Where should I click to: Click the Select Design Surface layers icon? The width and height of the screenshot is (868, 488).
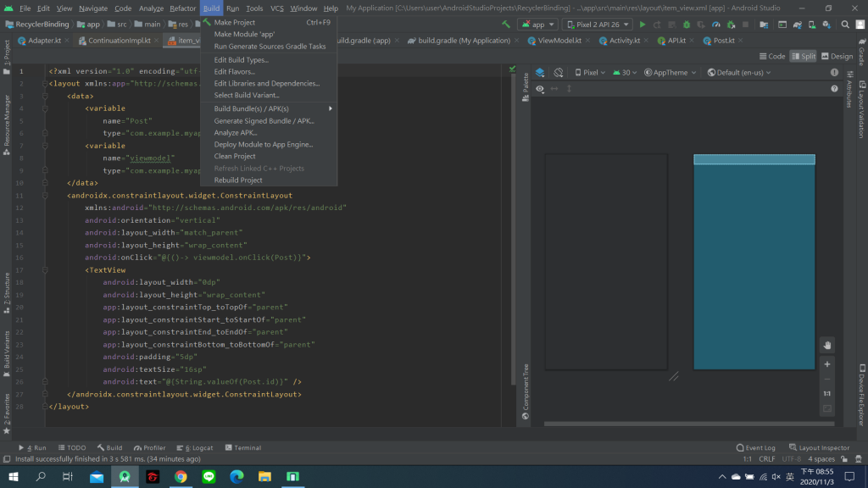(x=540, y=73)
